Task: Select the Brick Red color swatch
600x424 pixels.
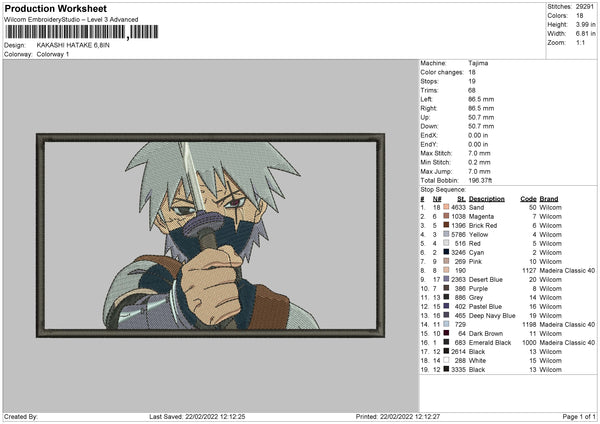Action: (x=446, y=225)
